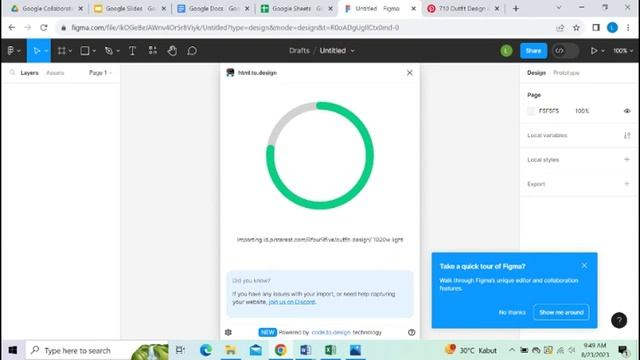Add an export setting with plus icon
Viewport: 640px width, 360px height.
[627, 184]
